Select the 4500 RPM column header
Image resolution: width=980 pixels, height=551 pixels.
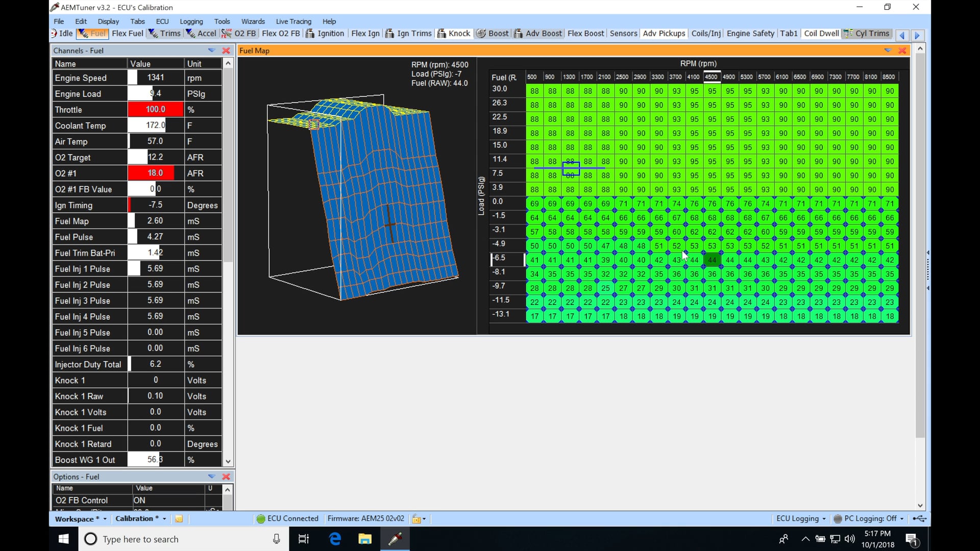[x=711, y=77]
